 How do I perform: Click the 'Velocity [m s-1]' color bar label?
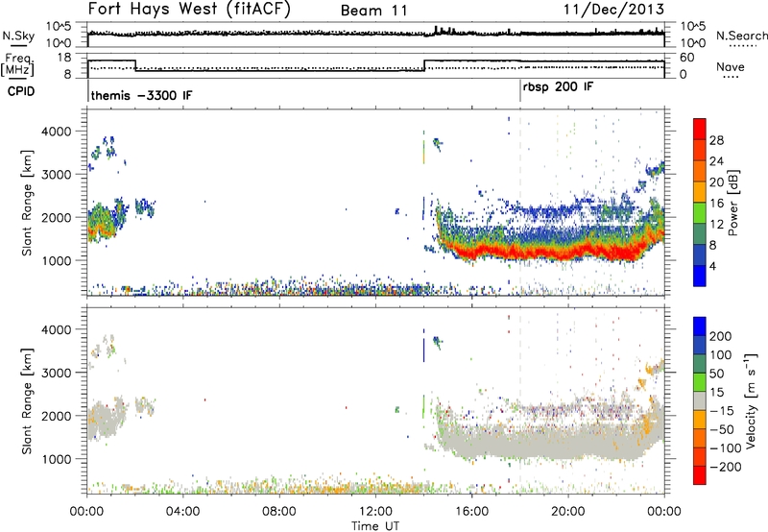pyautogui.click(x=750, y=400)
